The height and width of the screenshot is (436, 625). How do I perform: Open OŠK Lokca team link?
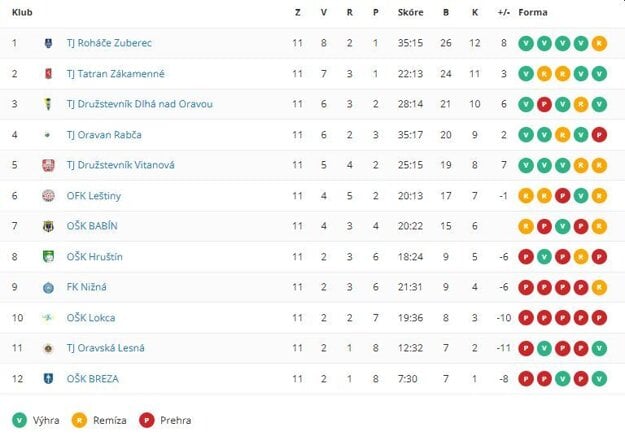[x=91, y=318]
